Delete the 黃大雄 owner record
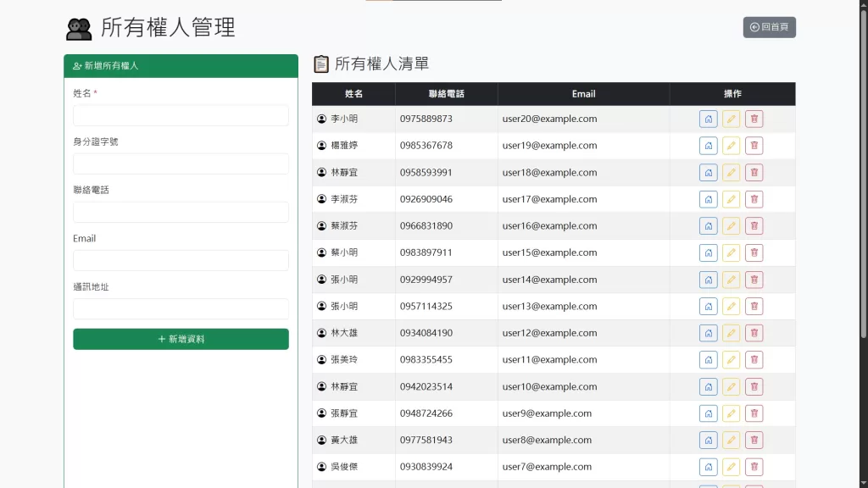The height and width of the screenshot is (488, 868). pos(754,441)
